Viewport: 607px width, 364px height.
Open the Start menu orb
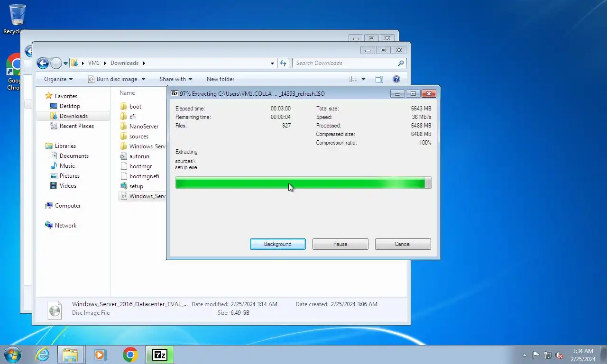point(12,355)
